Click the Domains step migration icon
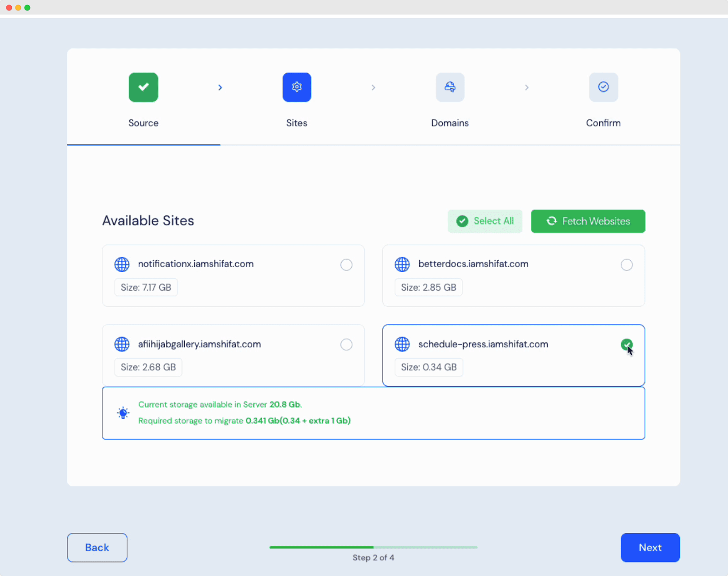 [450, 87]
